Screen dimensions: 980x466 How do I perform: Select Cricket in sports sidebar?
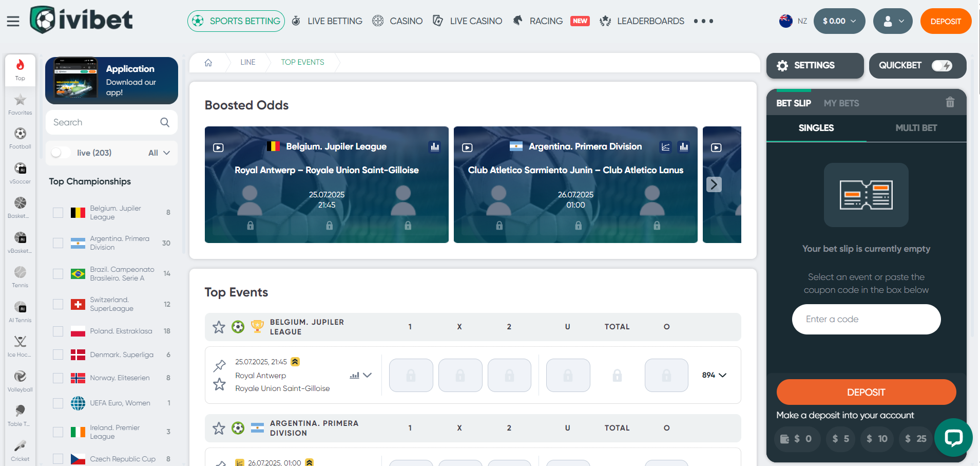(20, 451)
